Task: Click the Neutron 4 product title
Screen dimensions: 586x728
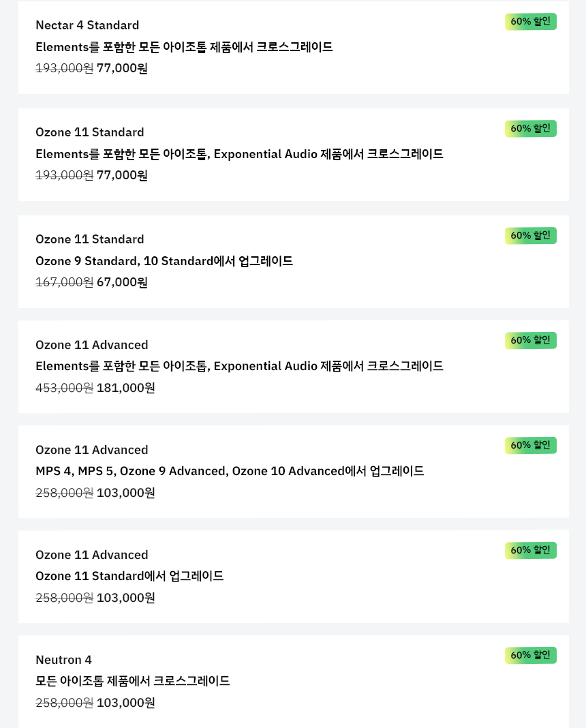Action: (x=63, y=660)
